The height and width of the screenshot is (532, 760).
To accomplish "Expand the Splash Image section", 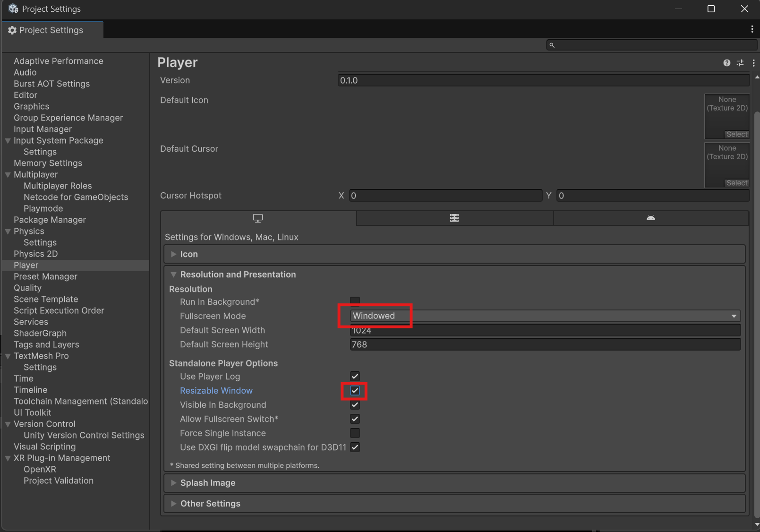I will tap(208, 483).
